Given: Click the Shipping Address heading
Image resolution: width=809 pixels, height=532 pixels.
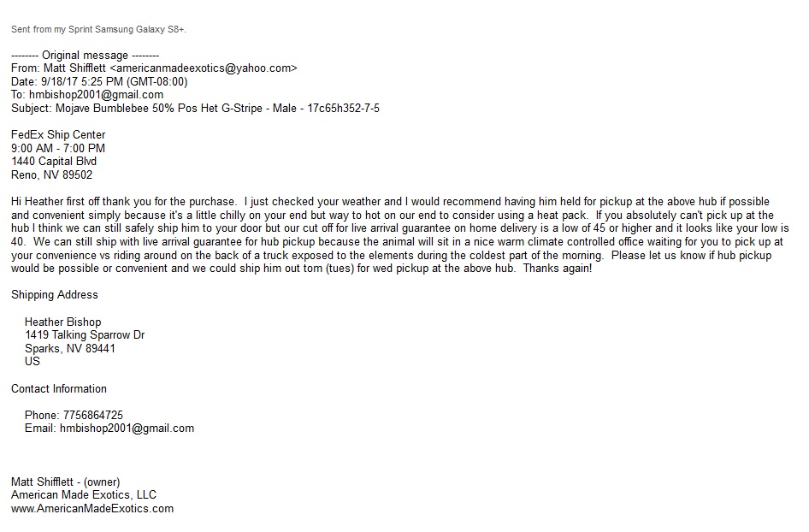Looking at the screenshot, I should coord(55,294).
